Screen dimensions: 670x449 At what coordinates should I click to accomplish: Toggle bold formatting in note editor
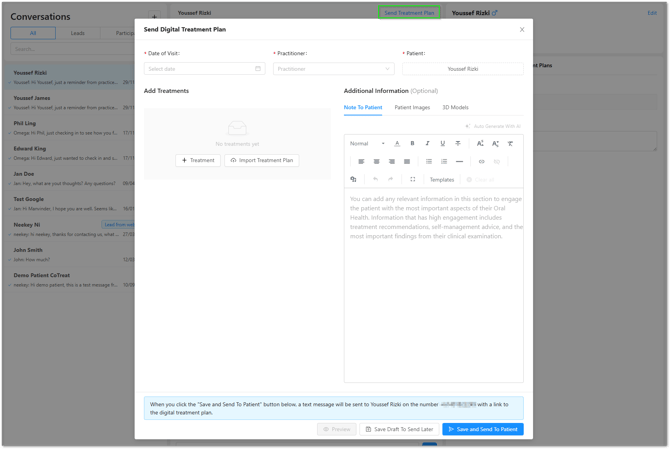click(412, 144)
